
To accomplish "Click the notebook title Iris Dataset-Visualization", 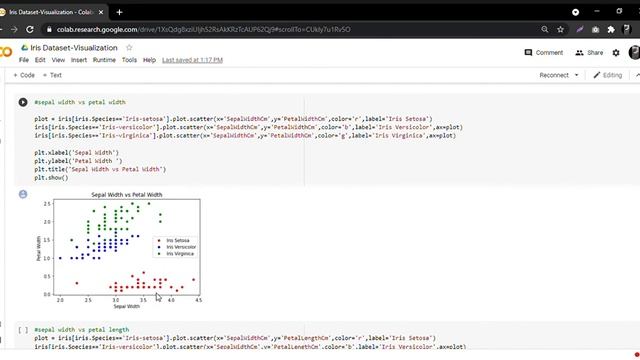I will 74,48.
